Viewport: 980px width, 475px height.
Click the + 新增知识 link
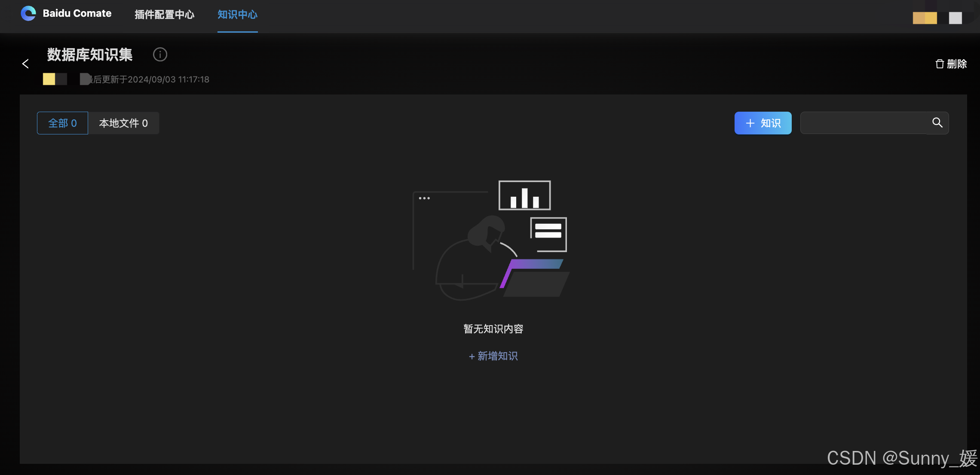[x=493, y=356]
